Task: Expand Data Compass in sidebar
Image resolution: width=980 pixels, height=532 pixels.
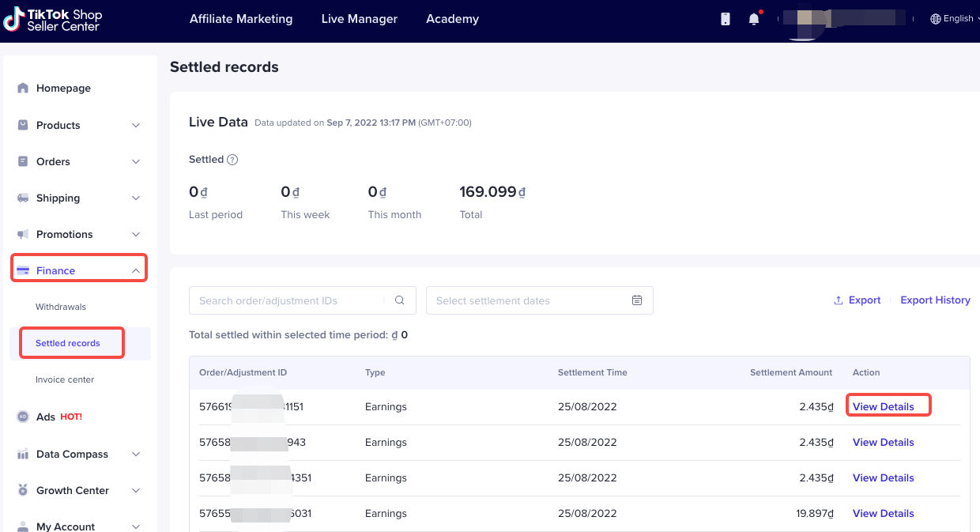Action: 136,455
